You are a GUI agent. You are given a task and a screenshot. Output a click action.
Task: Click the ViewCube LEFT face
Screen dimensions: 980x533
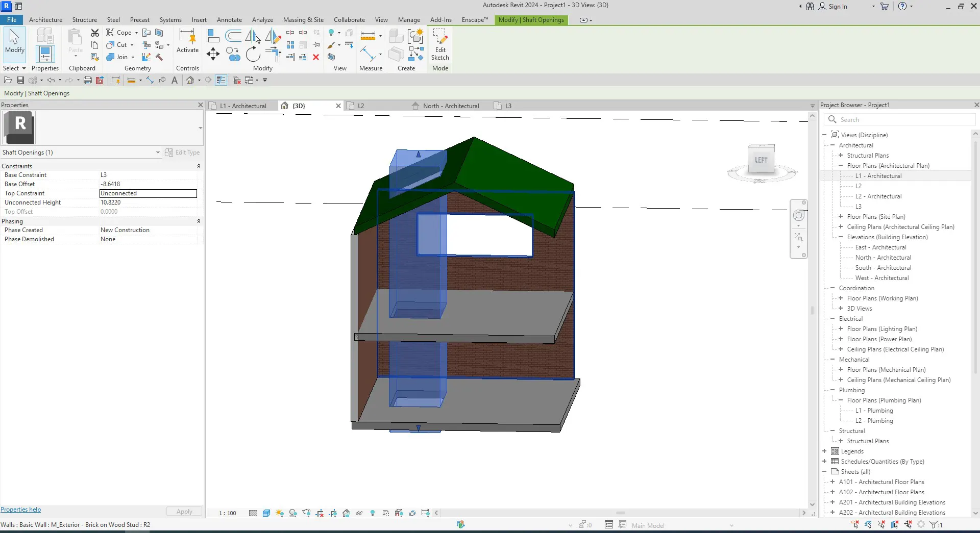761,160
